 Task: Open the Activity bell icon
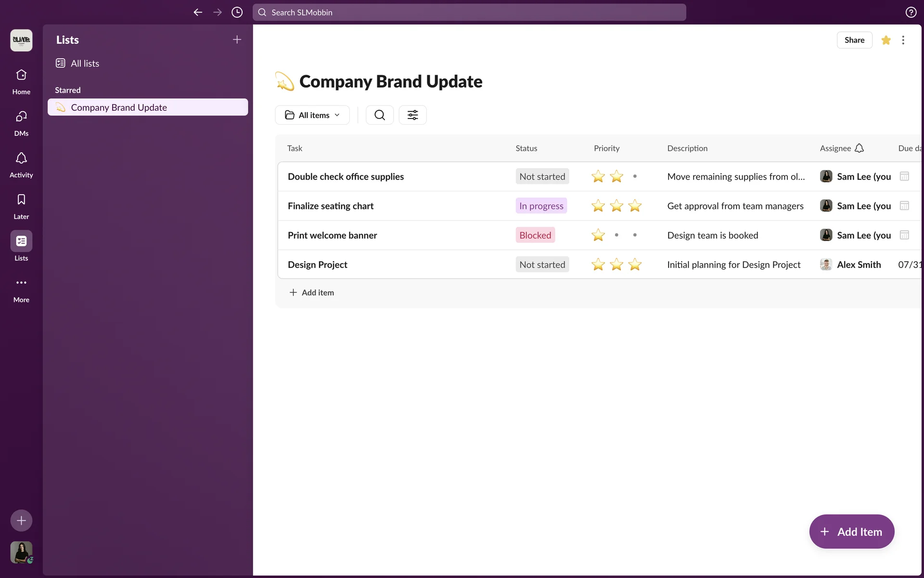click(21, 158)
